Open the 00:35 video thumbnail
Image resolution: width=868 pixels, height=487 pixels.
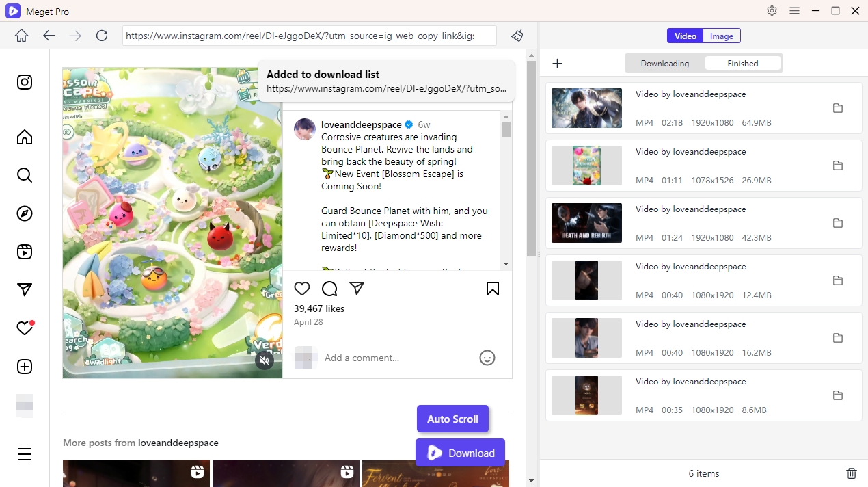[x=586, y=395]
